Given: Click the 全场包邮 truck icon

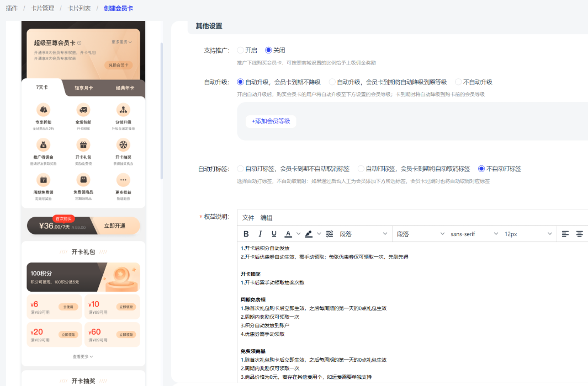Looking at the screenshot, I should [83, 110].
